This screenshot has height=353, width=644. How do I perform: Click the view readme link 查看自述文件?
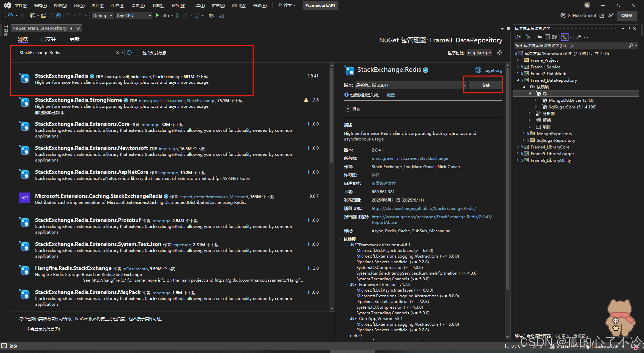pyautogui.click(x=383, y=184)
